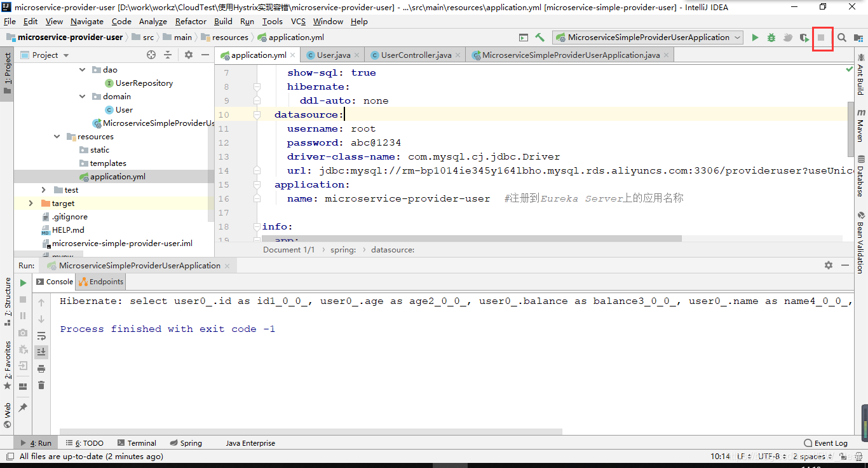
Task: Collapse the resources folder
Action: click(x=57, y=137)
